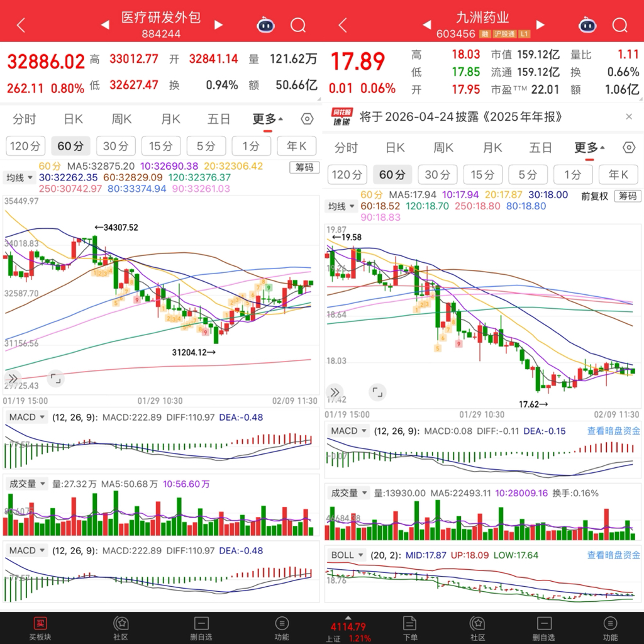Open 查看暗盘资金 link beside BOLL

[614, 555]
